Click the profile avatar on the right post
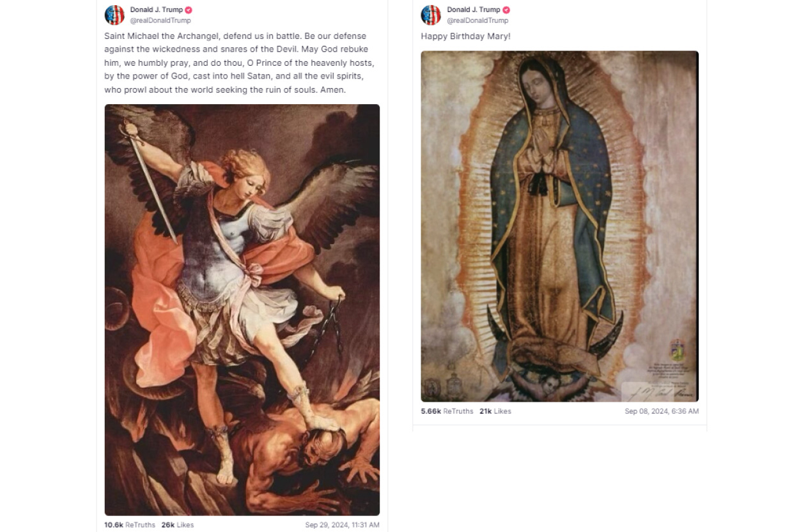This screenshot has width=799, height=532. pos(431,15)
